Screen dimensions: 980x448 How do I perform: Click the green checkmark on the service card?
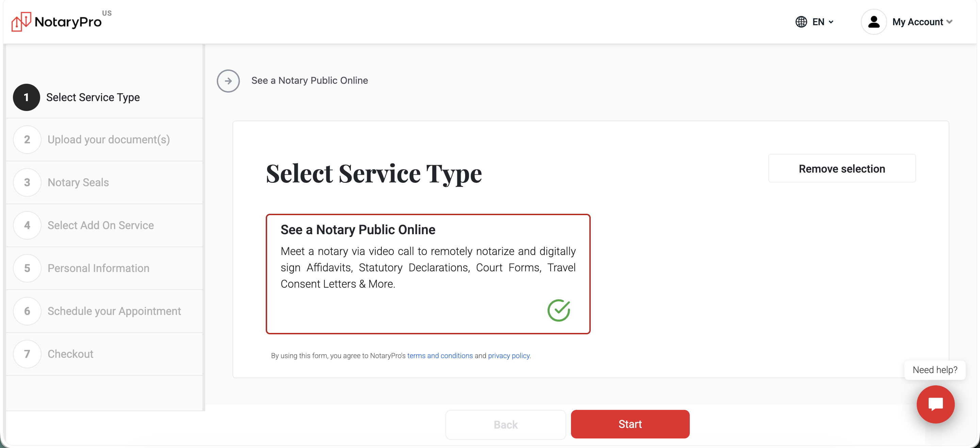pos(558,310)
